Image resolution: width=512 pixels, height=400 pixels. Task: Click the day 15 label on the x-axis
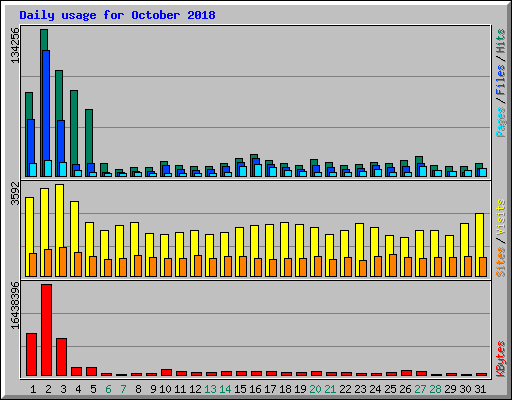[240, 389]
